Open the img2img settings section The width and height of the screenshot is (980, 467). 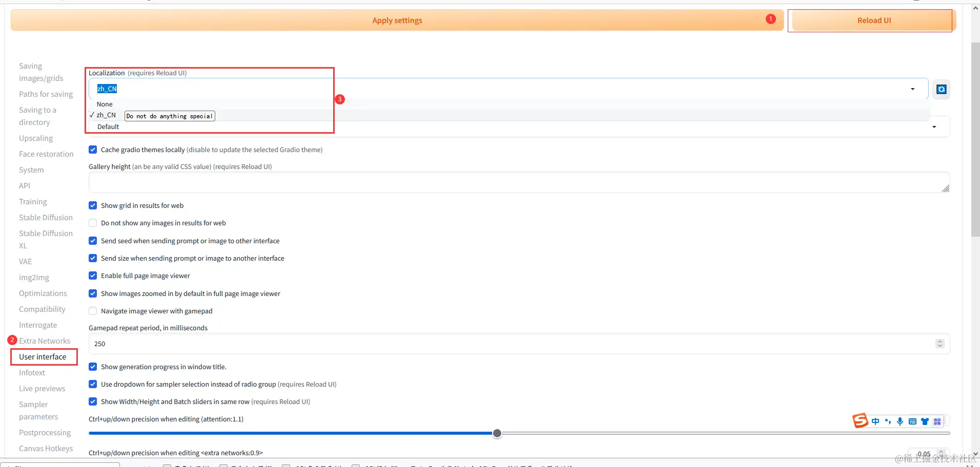pyautogui.click(x=34, y=278)
